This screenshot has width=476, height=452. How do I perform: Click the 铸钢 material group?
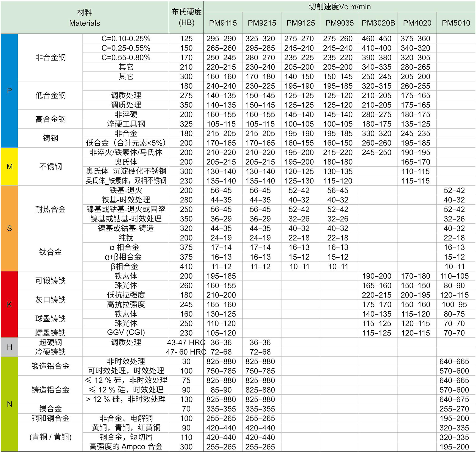pyautogui.click(x=50, y=138)
